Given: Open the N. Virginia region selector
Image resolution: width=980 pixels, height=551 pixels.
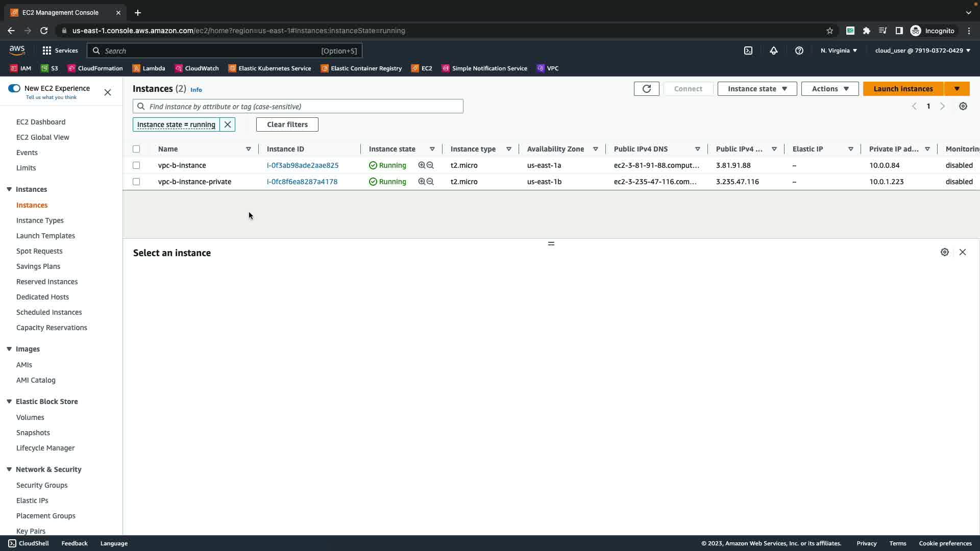Looking at the screenshot, I should (839, 51).
